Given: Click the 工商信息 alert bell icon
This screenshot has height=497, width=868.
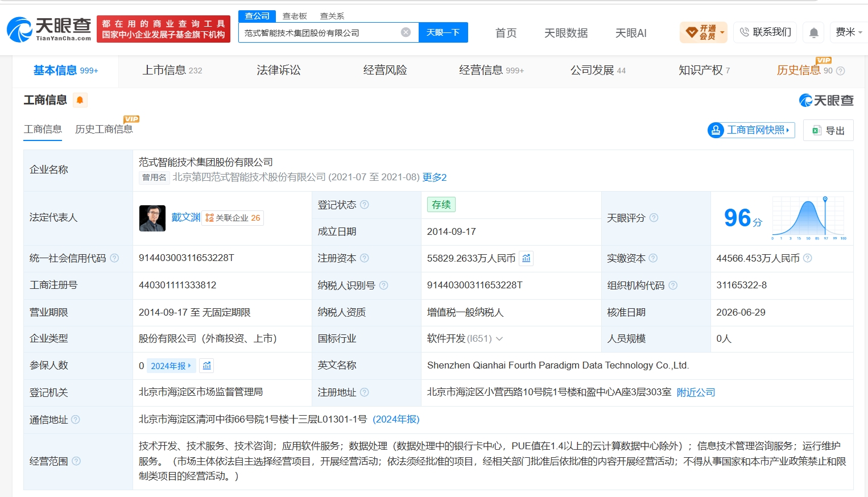Looking at the screenshot, I should (80, 100).
